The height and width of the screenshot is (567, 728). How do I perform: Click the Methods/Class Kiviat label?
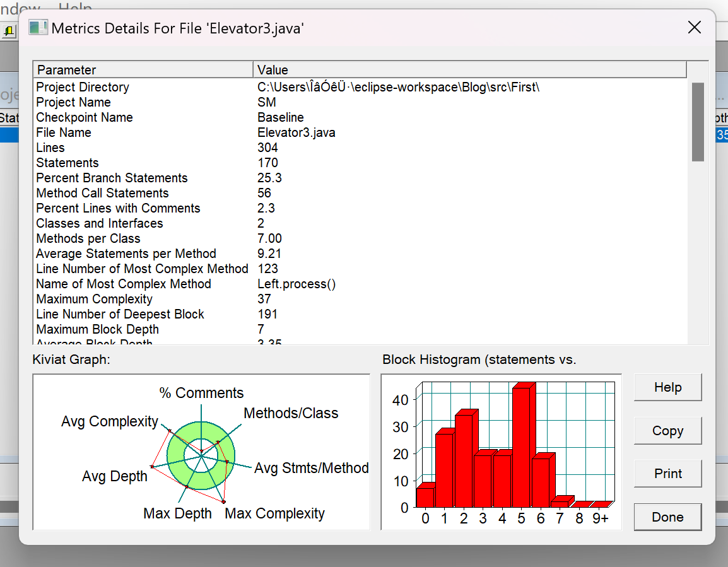coord(291,413)
